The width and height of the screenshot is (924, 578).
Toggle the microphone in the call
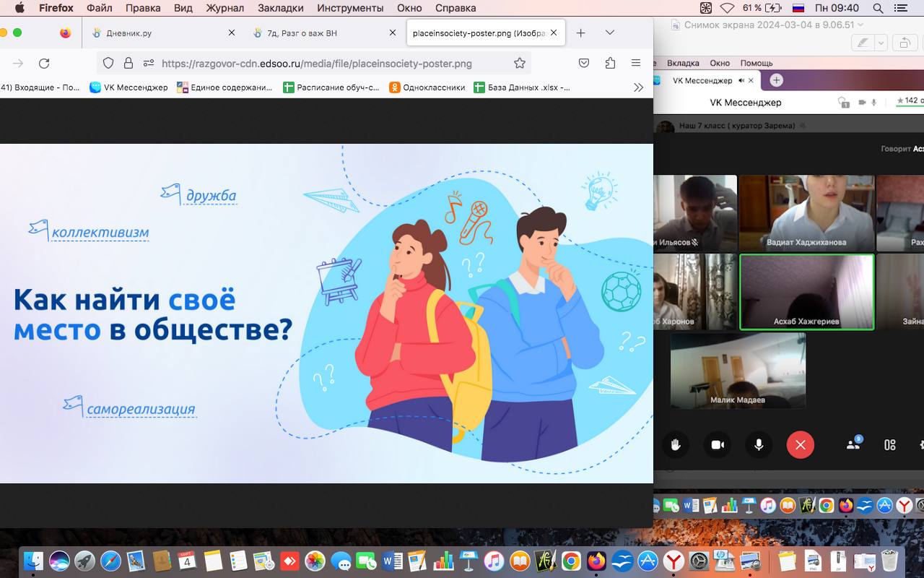(759, 445)
